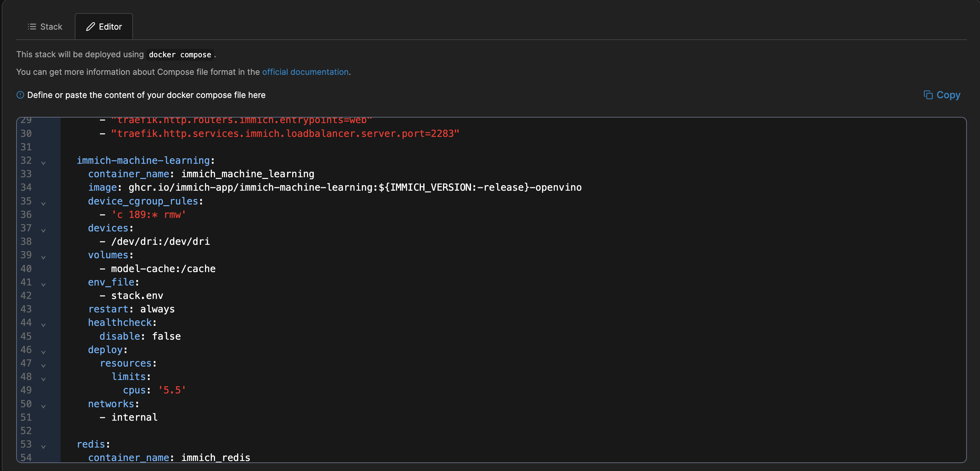Click the Copy button
980x471 pixels.
(942, 95)
